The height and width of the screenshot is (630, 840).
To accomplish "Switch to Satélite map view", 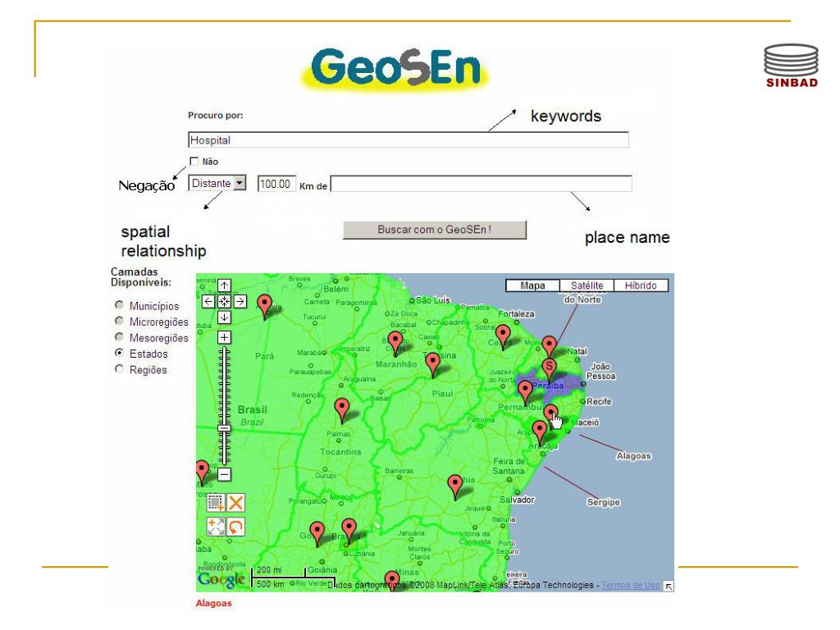I will tap(587, 285).
